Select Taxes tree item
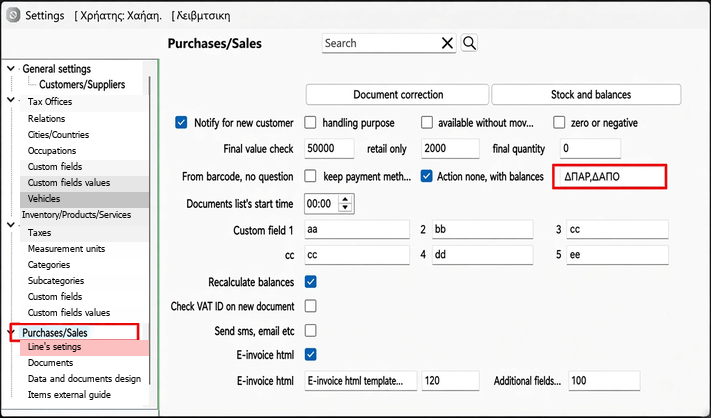This screenshot has width=711, height=418. pos(39,233)
